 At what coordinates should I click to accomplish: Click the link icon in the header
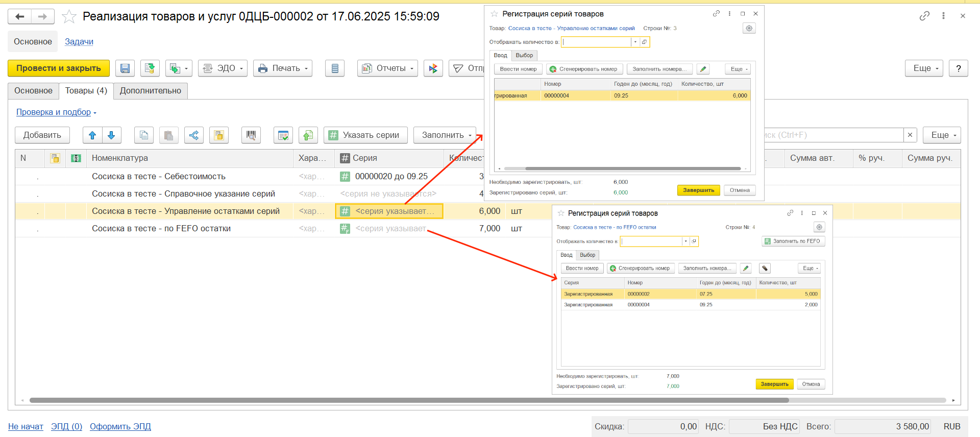click(x=924, y=16)
